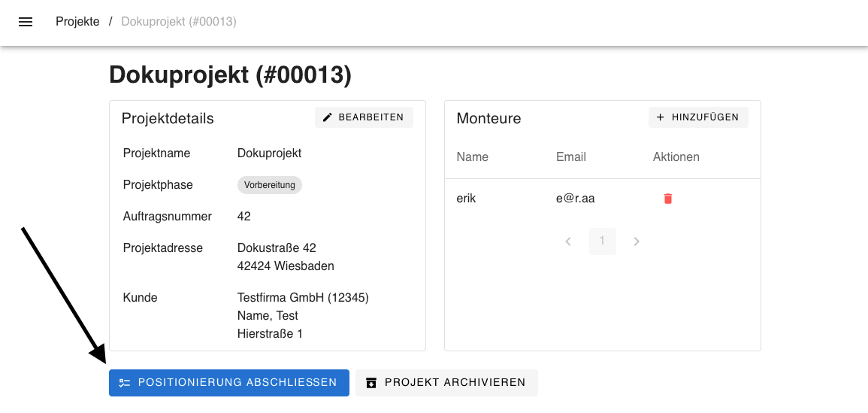Go to the previous Monteure page
868x413 pixels.
coord(568,241)
